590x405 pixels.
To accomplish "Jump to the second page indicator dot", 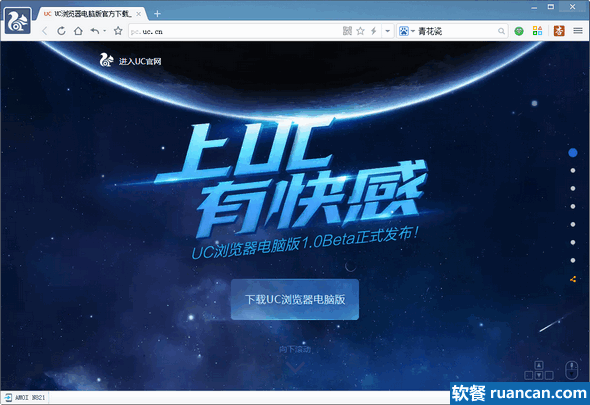I will tap(573, 171).
